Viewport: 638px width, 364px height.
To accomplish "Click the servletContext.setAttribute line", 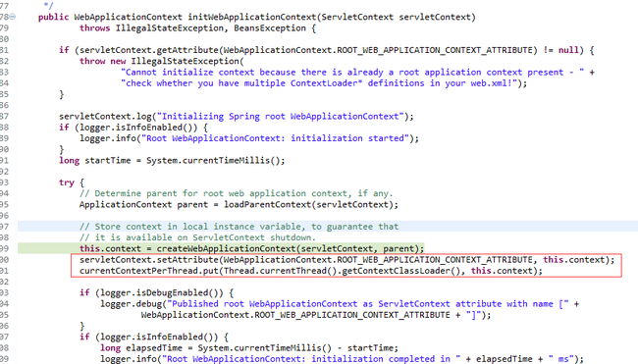I will 347,259.
